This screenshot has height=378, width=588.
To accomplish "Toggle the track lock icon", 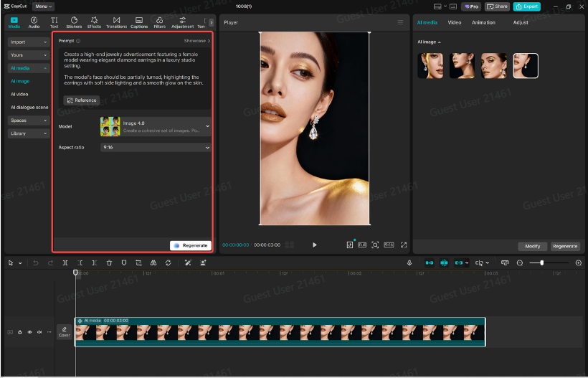I will coord(20,332).
